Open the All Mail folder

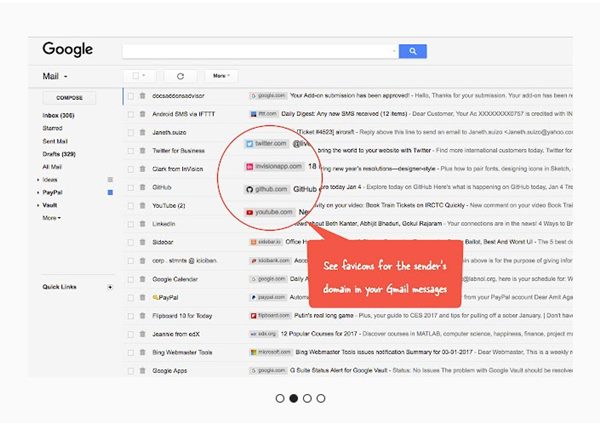click(52, 167)
